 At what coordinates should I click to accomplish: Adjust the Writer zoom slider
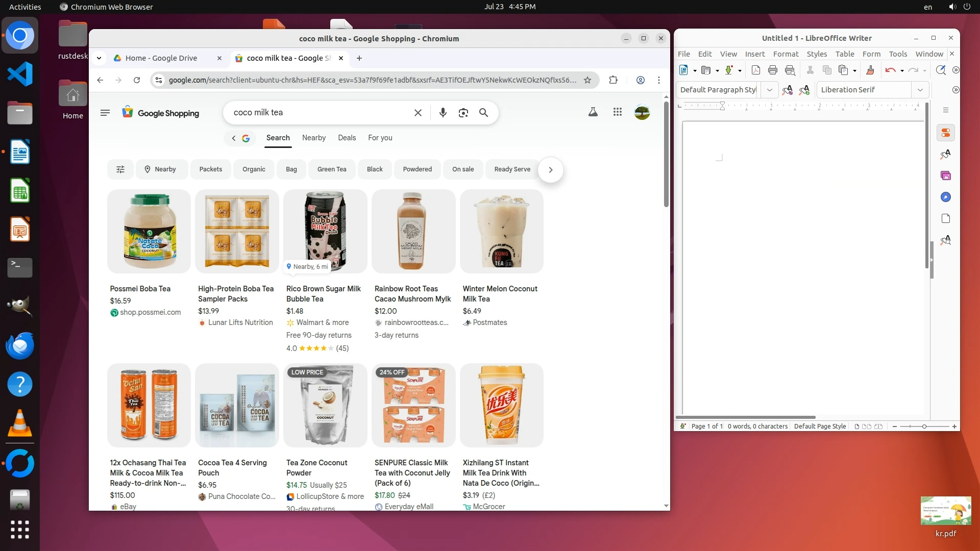click(924, 427)
